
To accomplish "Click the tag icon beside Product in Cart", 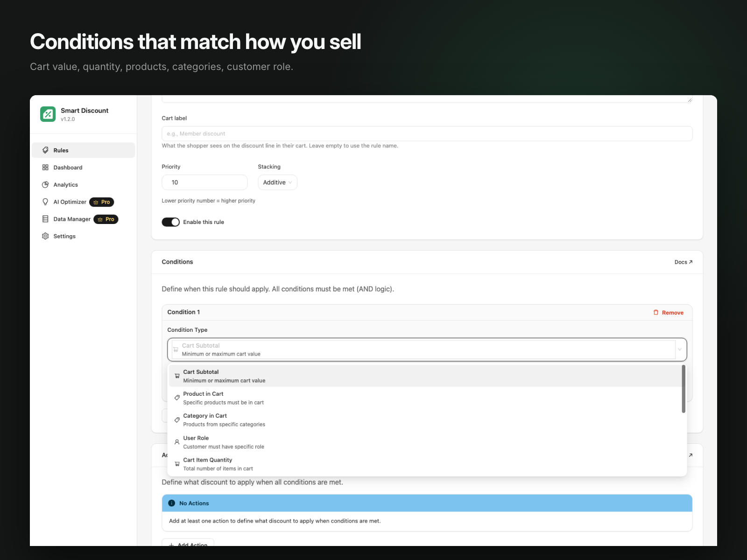I will point(177,398).
